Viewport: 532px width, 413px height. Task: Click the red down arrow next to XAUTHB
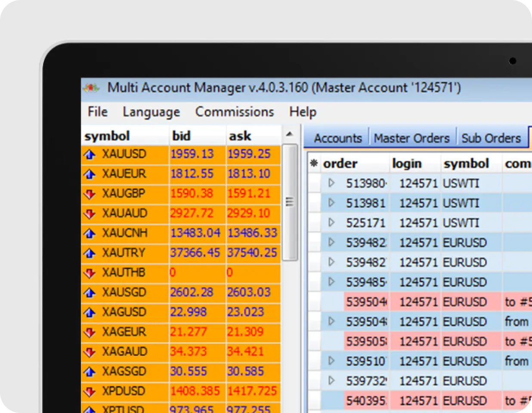click(x=90, y=273)
